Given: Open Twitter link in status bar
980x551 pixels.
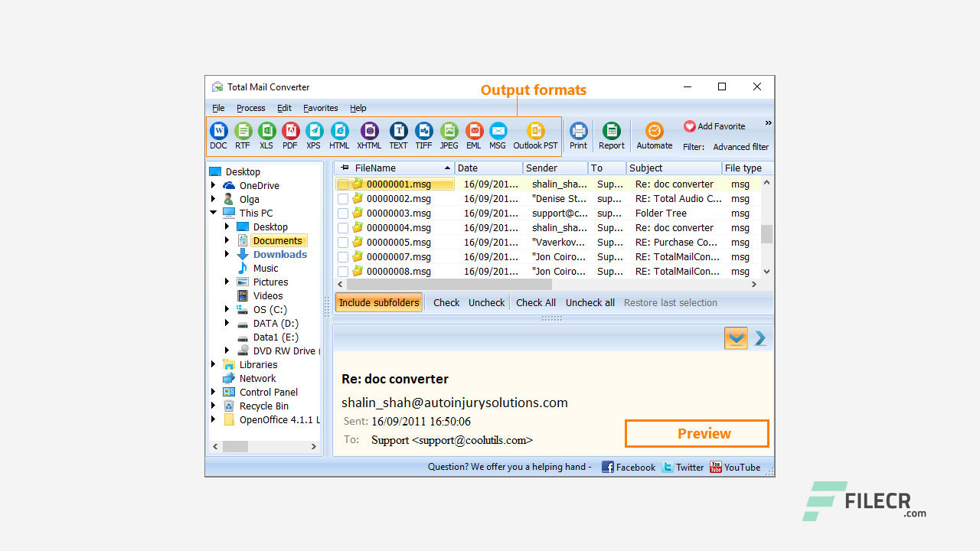Looking at the screenshot, I should click(682, 467).
